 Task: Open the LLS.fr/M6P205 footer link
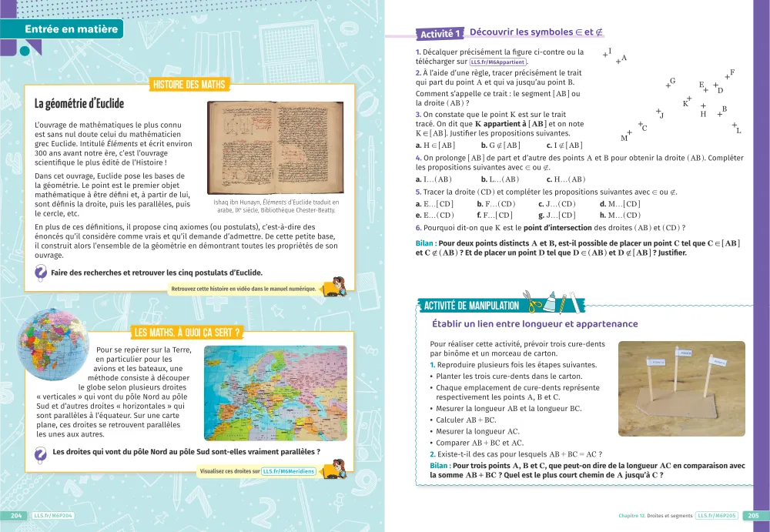pos(717,515)
